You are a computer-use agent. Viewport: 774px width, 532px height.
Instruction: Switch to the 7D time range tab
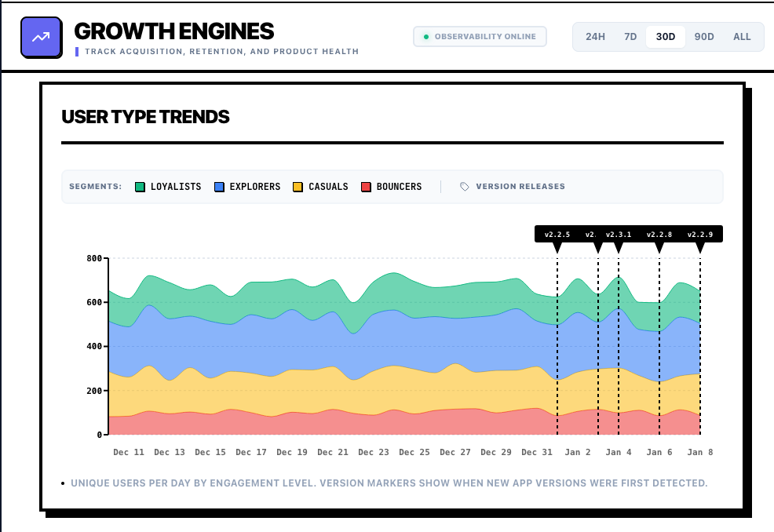tap(630, 36)
